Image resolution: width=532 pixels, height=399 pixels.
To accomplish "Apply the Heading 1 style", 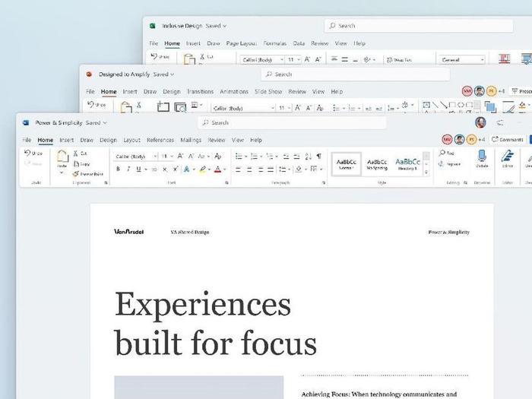I will click(x=407, y=163).
